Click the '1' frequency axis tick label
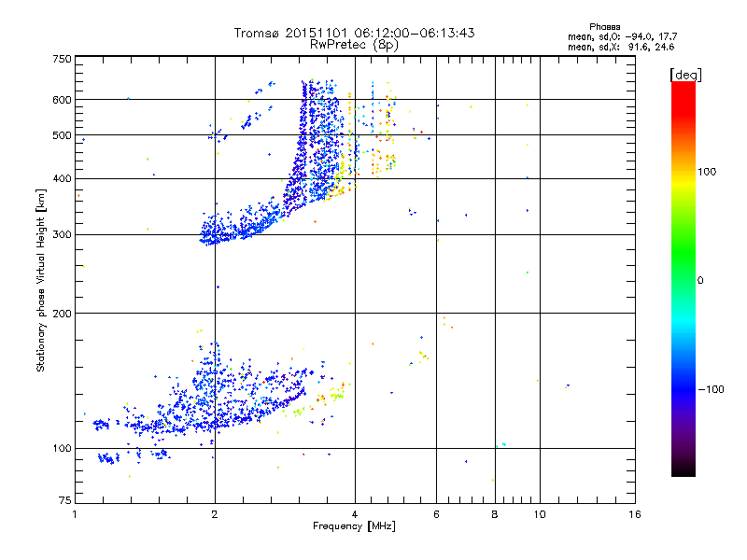This screenshot has height=560, width=747. (x=75, y=514)
